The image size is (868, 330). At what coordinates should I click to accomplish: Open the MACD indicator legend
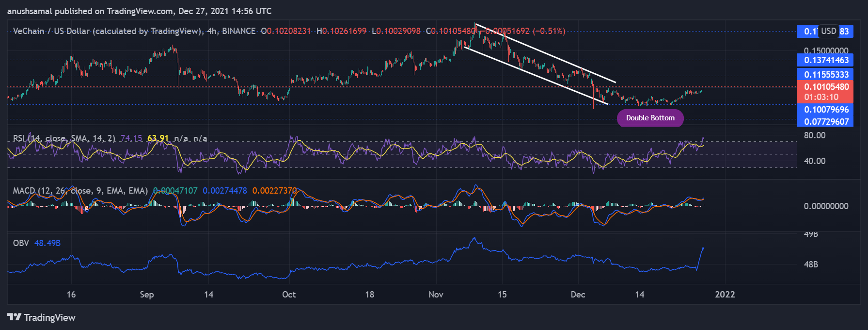(x=80, y=191)
